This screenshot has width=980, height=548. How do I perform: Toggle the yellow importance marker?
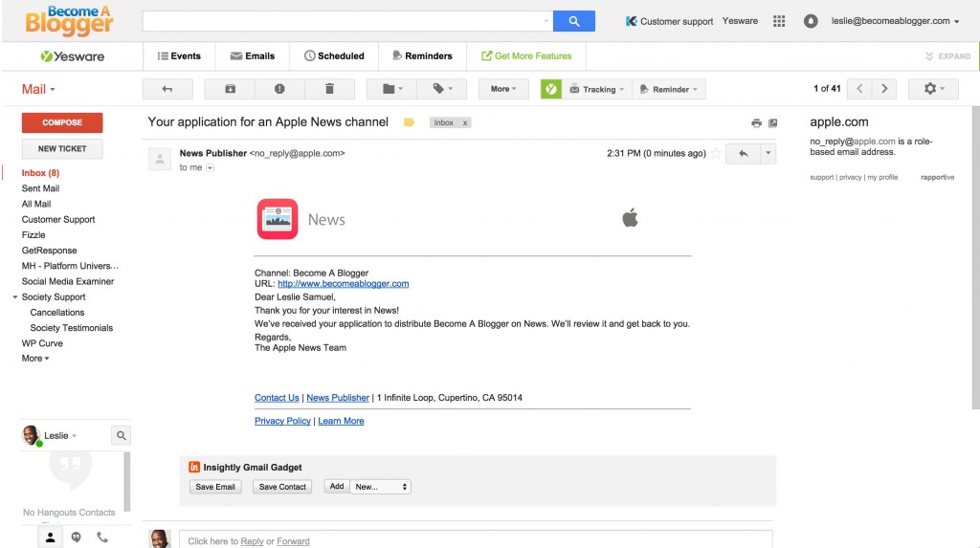pyautogui.click(x=409, y=122)
